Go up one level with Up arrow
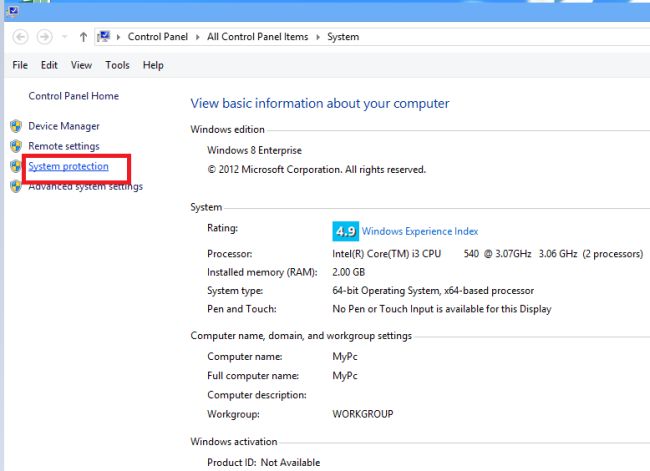The height and width of the screenshot is (471, 650). point(83,37)
